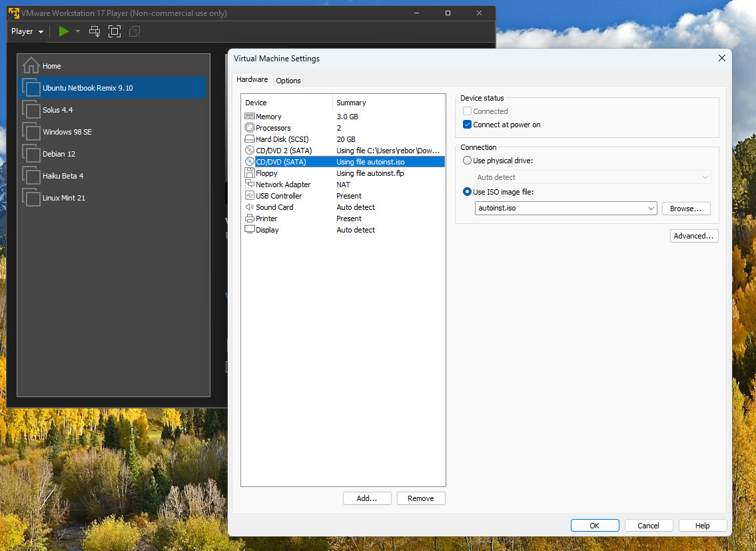
Task: Click the 'USB Controller' device name
Action: click(x=278, y=196)
